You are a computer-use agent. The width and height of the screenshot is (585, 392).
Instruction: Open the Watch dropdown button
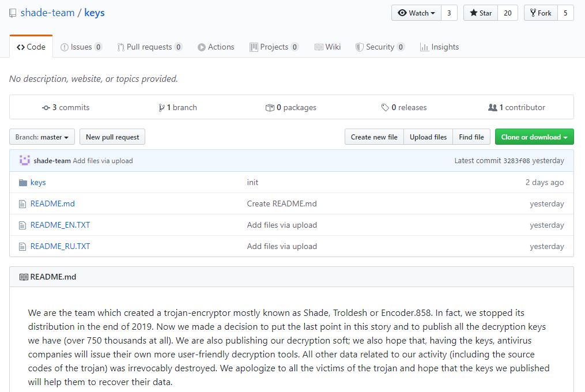[x=416, y=13]
